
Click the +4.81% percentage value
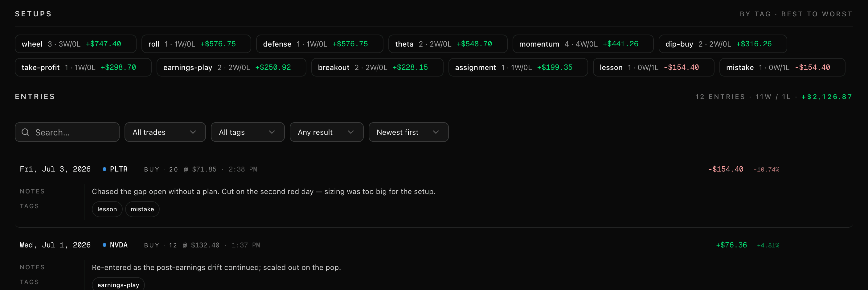point(768,246)
